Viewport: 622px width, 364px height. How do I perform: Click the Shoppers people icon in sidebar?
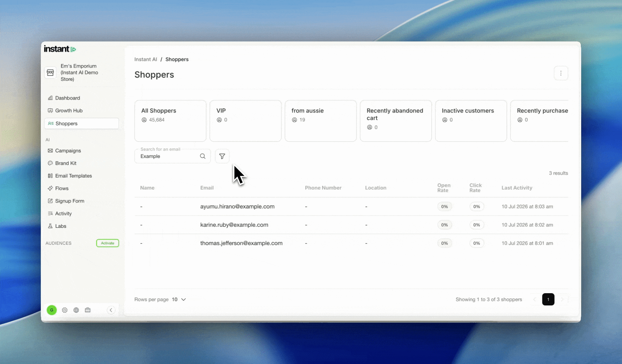point(51,123)
